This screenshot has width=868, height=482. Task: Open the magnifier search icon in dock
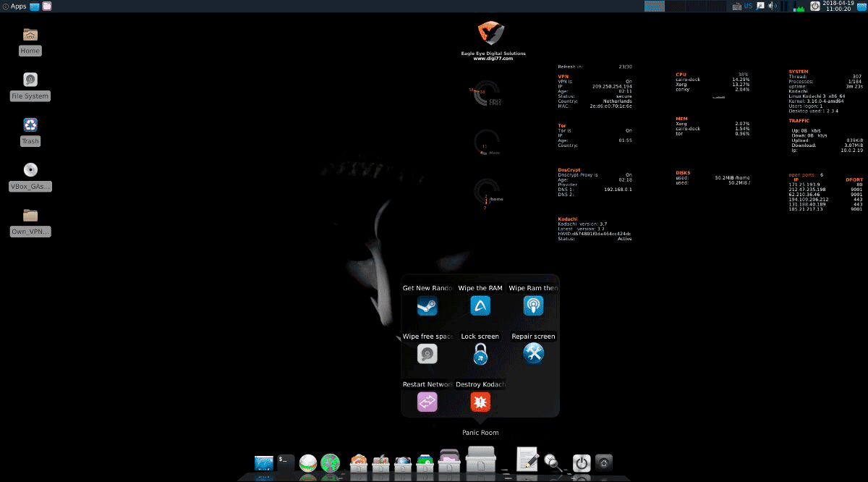point(553,462)
